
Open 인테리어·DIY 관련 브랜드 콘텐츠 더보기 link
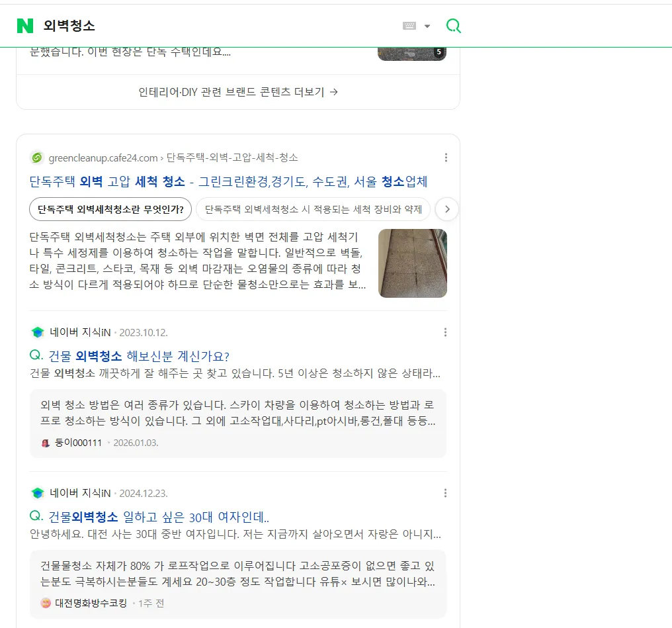click(238, 92)
